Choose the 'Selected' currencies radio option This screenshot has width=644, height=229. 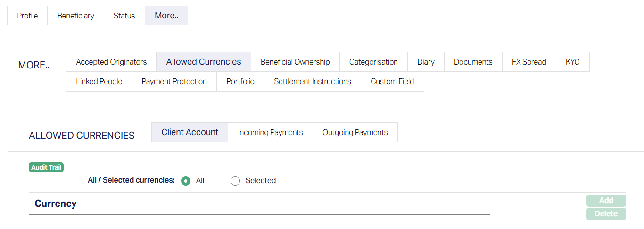pos(235,181)
